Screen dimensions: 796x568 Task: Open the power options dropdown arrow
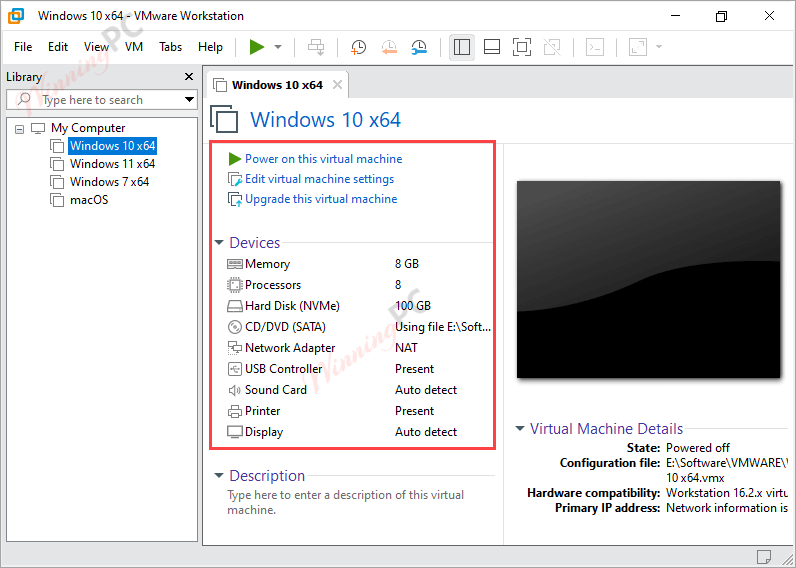click(278, 47)
